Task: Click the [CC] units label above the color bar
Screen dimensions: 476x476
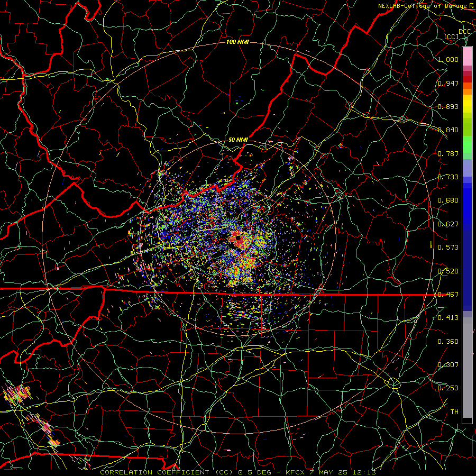Action: coord(452,36)
